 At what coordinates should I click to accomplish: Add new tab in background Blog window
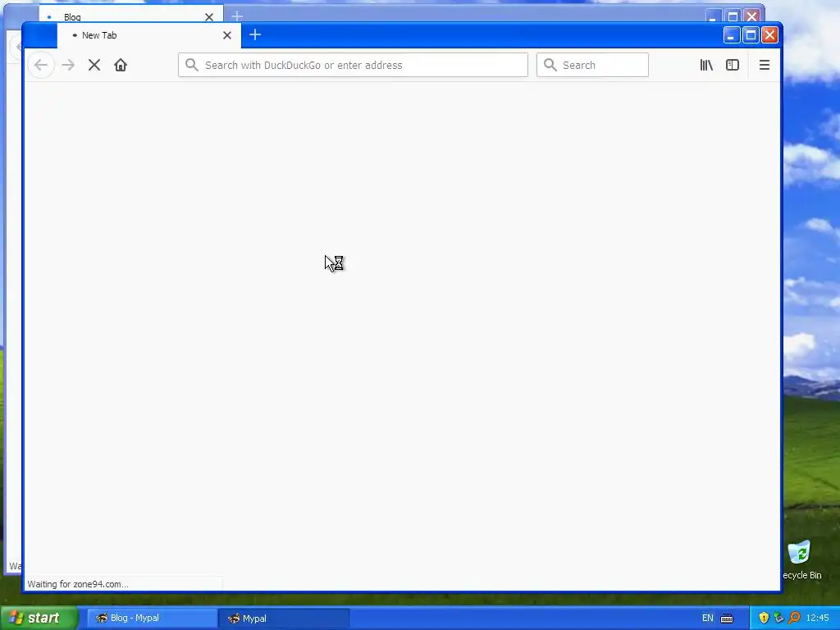237,16
